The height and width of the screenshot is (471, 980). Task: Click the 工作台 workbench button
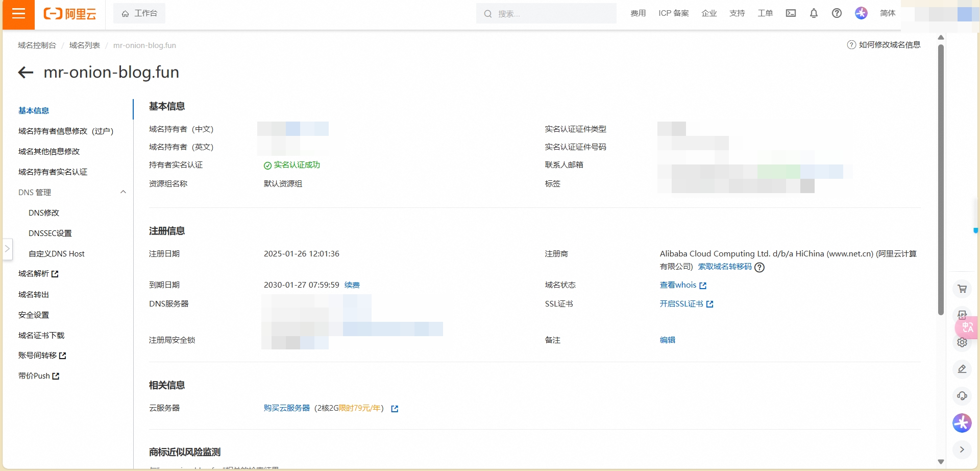tap(139, 13)
